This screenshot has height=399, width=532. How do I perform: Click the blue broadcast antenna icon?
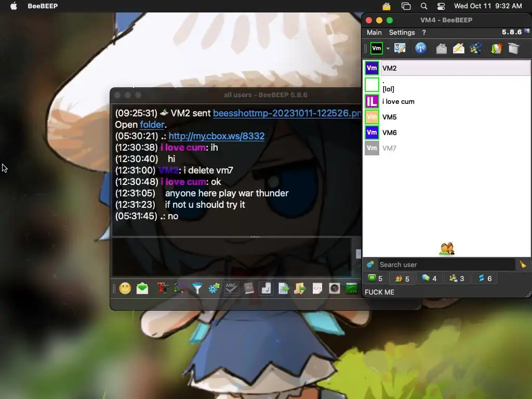tap(421, 48)
